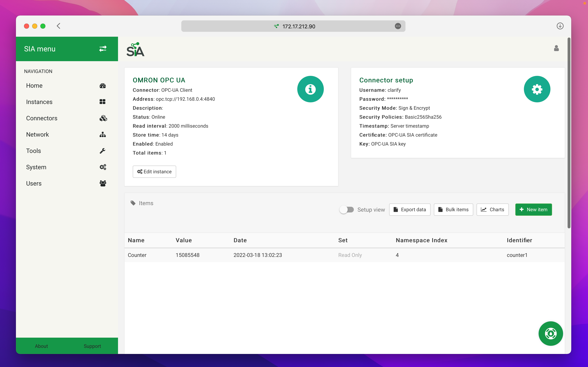Click the Export data button
Image resolution: width=588 pixels, height=367 pixels.
tap(410, 209)
